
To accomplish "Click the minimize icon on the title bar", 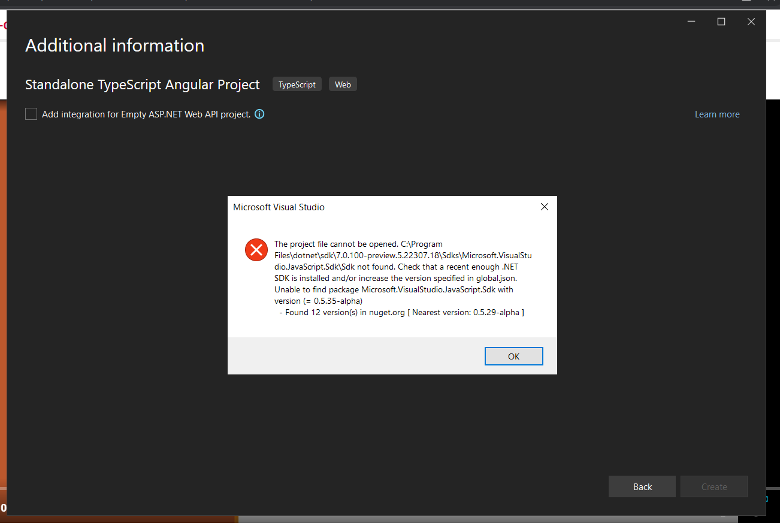I will tap(691, 22).
